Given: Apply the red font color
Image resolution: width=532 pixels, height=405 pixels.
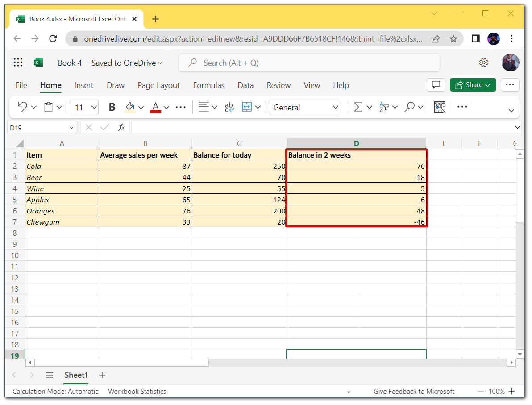Looking at the screenshot, I should click(155, 107).
